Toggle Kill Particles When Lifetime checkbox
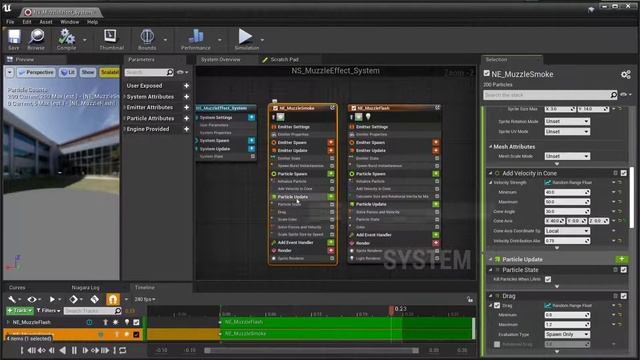This screenshot has width=640, height=360. pyautogui.click(x=548, y=279)
